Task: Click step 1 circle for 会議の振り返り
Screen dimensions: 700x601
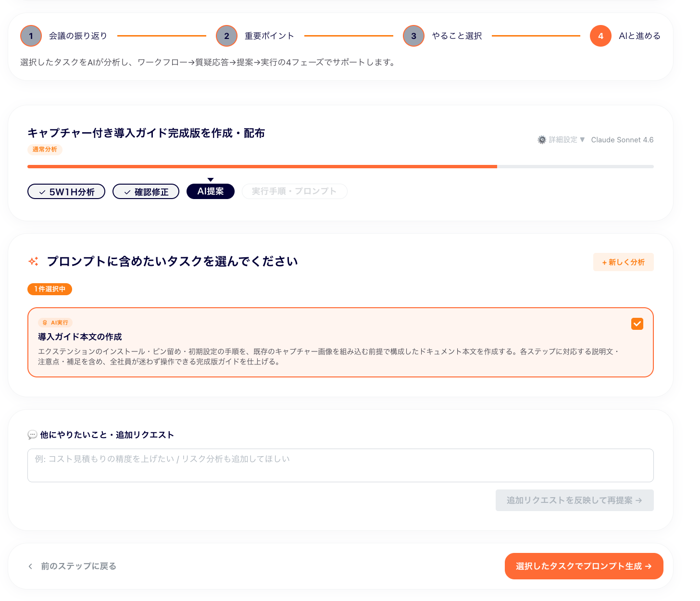Action: point(31,36)
